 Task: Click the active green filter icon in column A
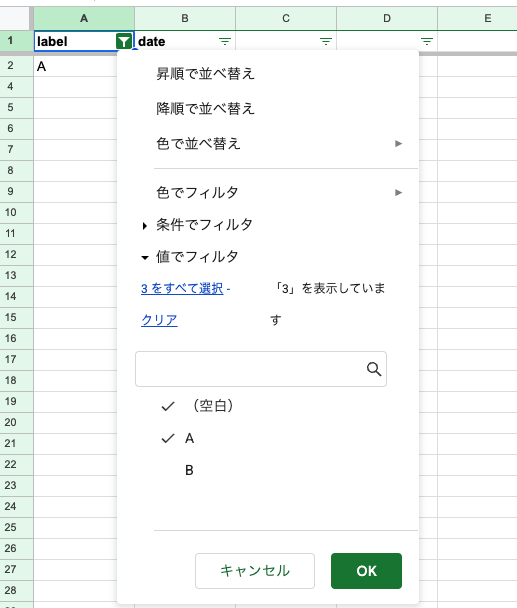point(124,41)
